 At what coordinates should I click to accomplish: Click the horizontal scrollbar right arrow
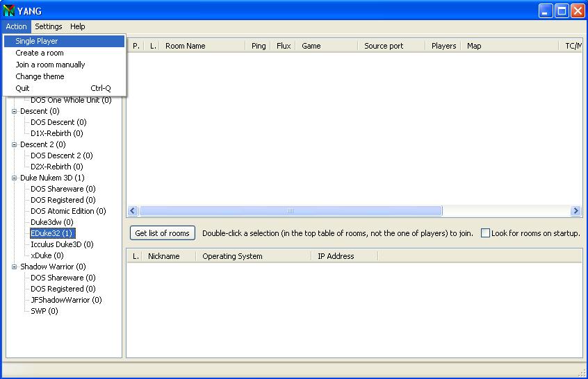pyautogui.click(x=575, y=211)
